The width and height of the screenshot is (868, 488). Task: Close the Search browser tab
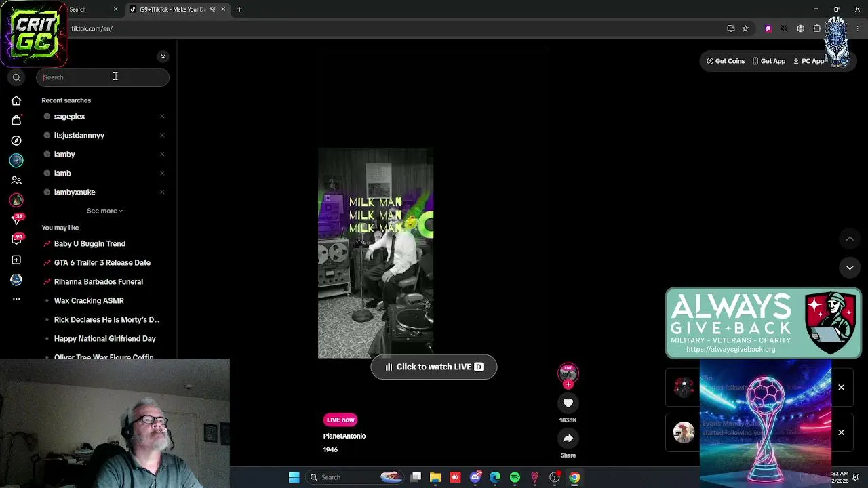point(115,9)
